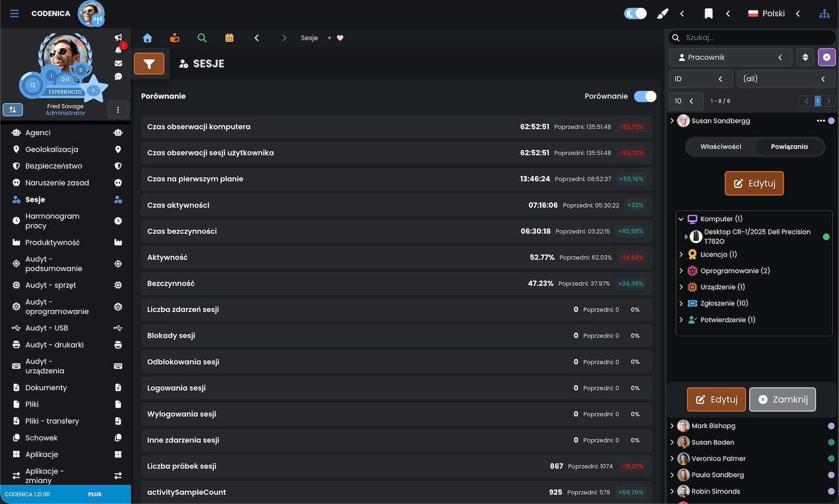The width and height of the screenshot is (839, 504).
Task: Go back with toolbar left arrow
Action: [x=256, y=38]
